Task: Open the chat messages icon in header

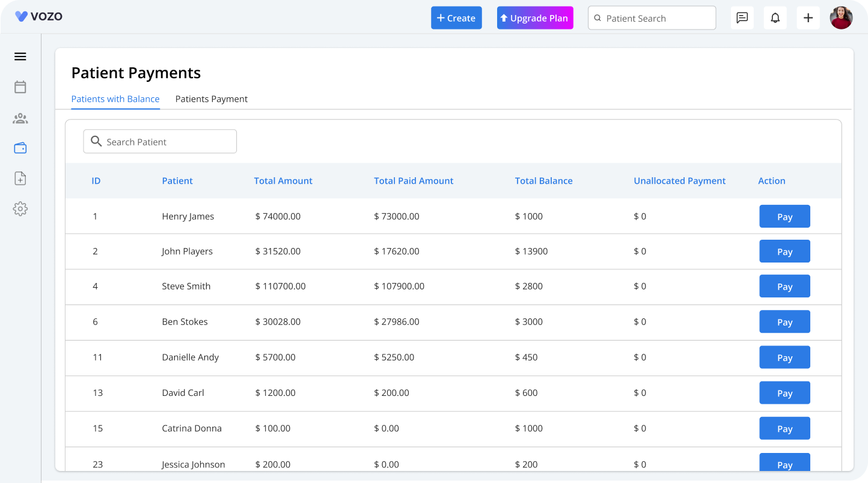Action: [742, 18]
